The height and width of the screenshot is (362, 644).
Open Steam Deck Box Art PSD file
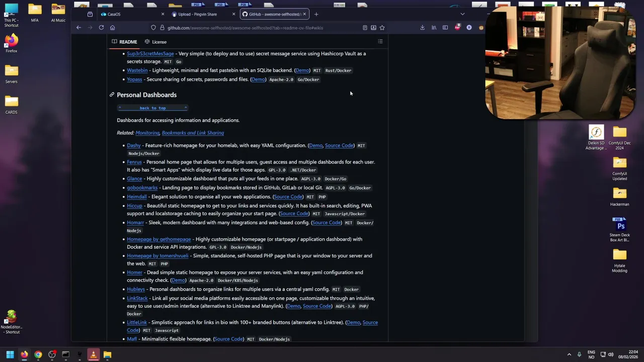point(619,229)
